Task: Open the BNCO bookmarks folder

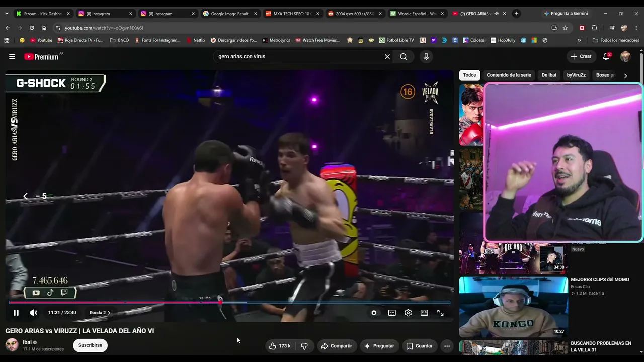Action: point(119,40)
